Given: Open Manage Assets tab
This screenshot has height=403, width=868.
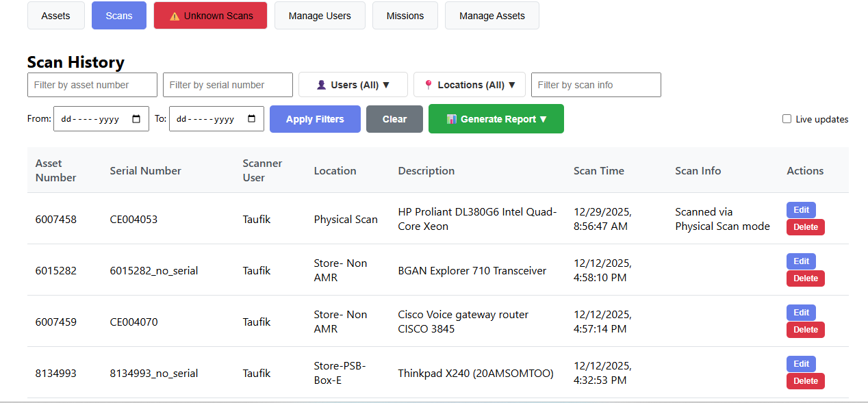Looking at the screenshot, I should (492, 16).
